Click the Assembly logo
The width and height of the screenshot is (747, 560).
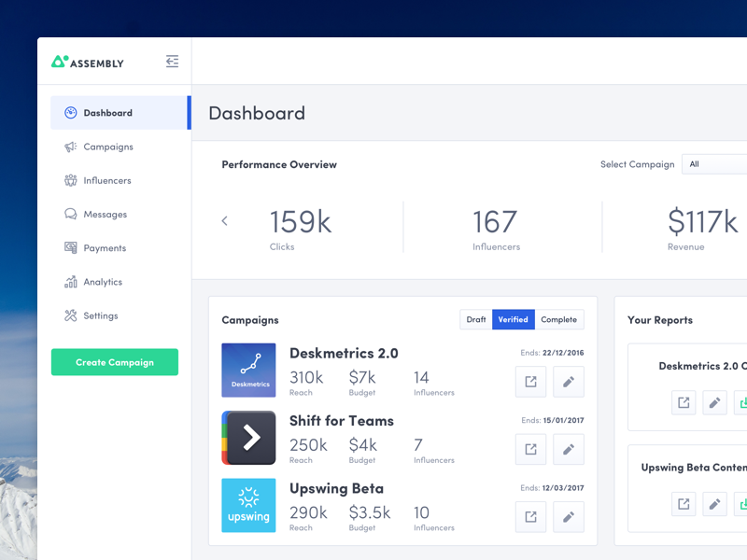point(88,63)
